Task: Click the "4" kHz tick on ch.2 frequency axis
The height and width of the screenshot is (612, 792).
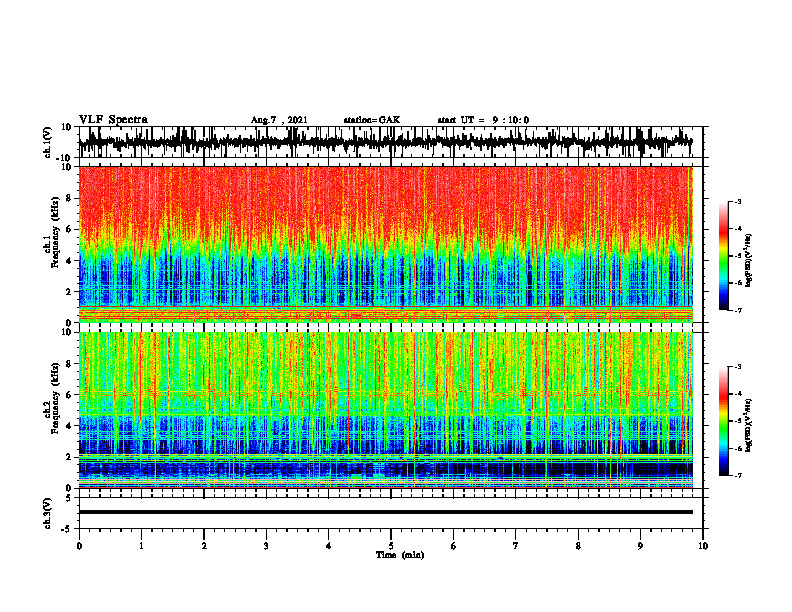Action: coord(70,426)
